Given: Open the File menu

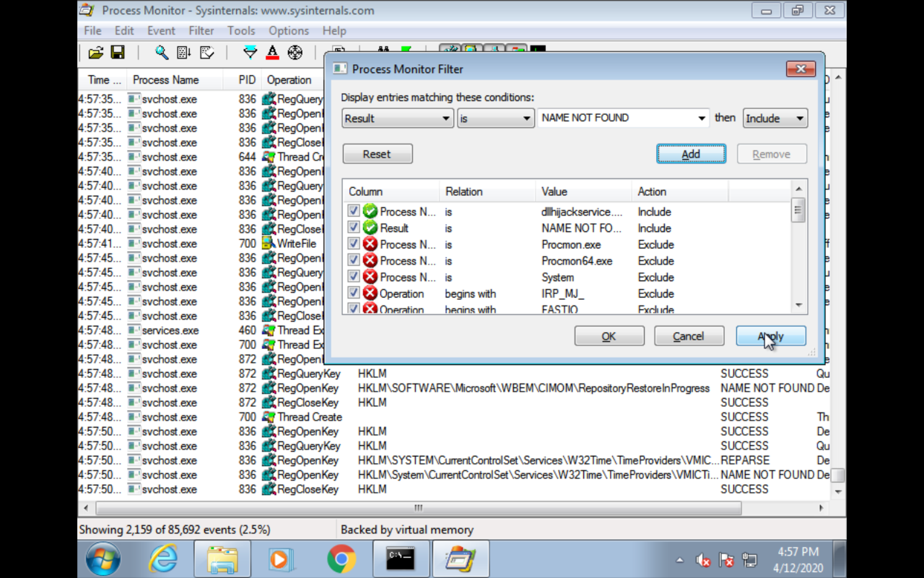Looking at the screenshot, I should [93, 31].
